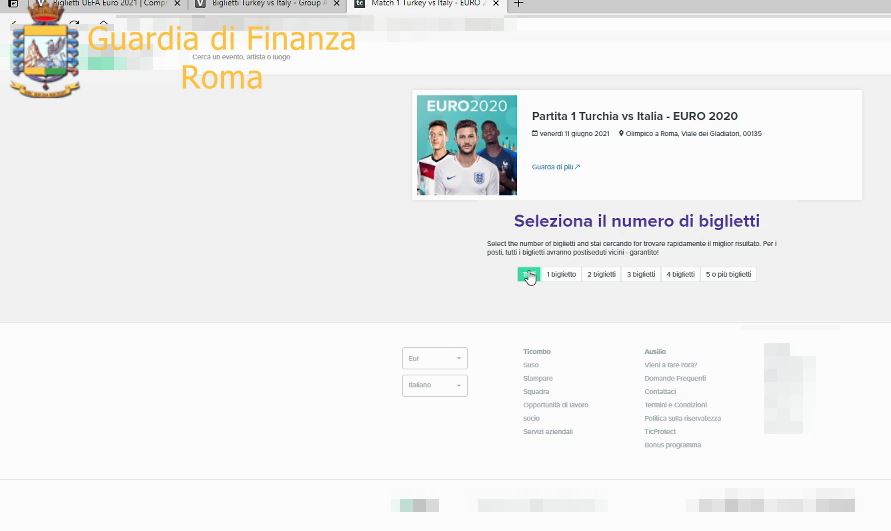891x531 pixels.
Task: Click the EURO2020 event thumbnail image
Action: 467,145
